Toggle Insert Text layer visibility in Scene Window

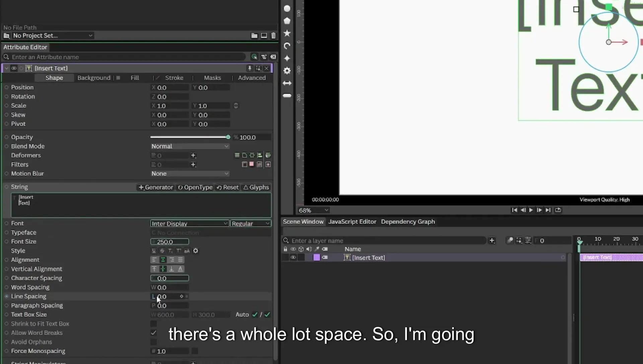pos(293,258)
